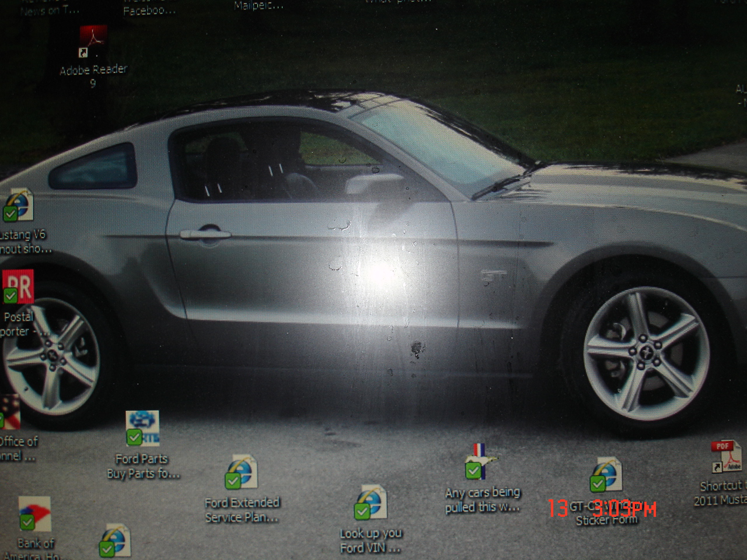The height and width of the screenshot is (560, 747).
Task: Open the red PR Postal Reporter icon
Action: click(18, 287)
